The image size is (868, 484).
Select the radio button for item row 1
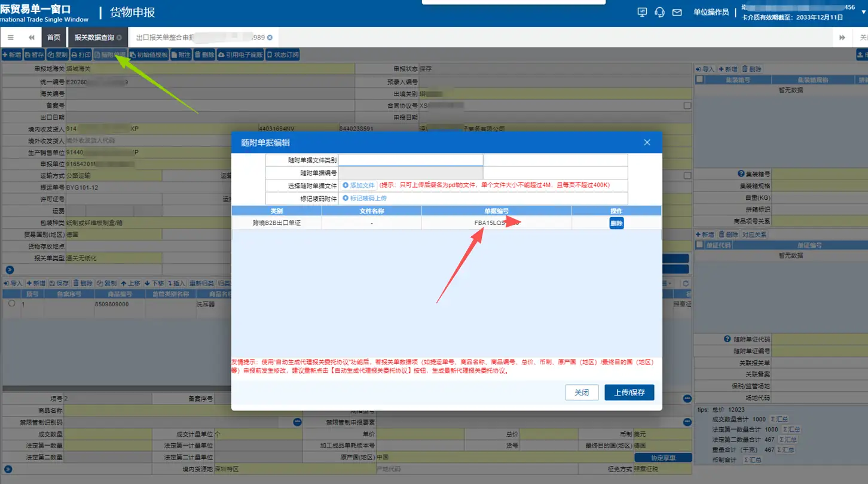pos(11,304)
